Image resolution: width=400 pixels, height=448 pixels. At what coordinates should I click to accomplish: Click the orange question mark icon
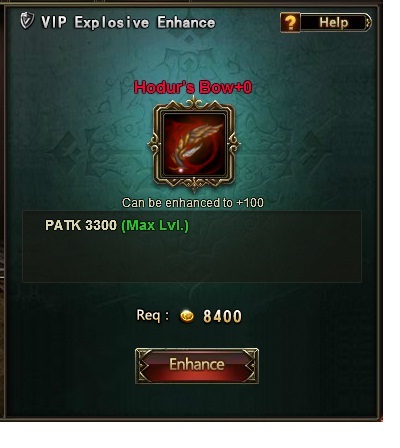pos(290,23)
